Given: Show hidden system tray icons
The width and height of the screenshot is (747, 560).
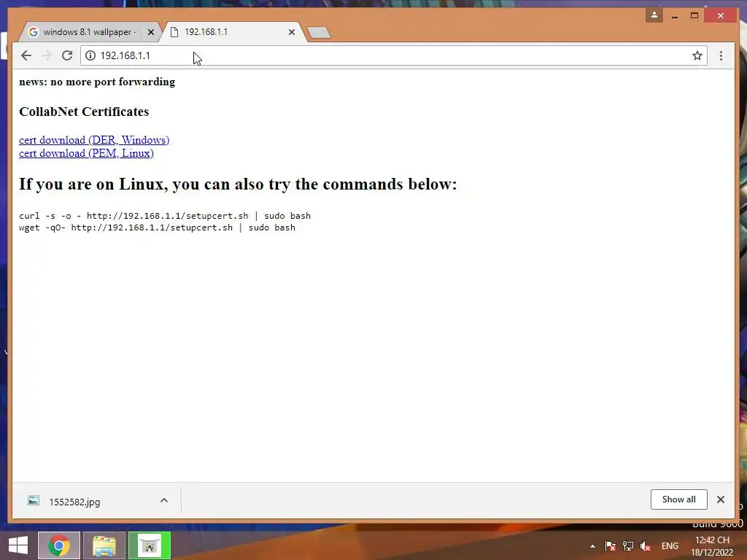Looking at the screenshot, I should click(592, 546).
